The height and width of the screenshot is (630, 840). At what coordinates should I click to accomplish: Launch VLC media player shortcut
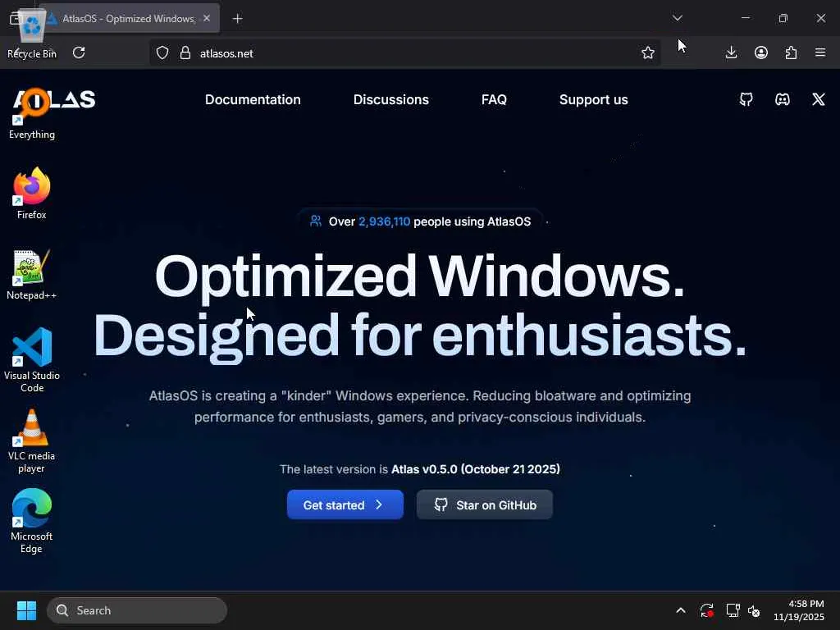pyautogui.click(x=32, y=441)
